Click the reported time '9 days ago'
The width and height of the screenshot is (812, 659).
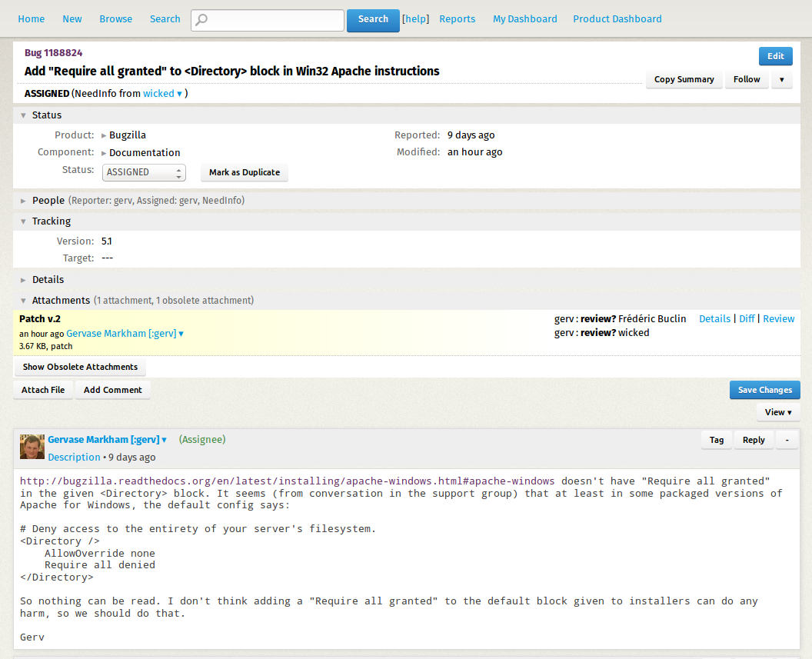click(471, 135)
